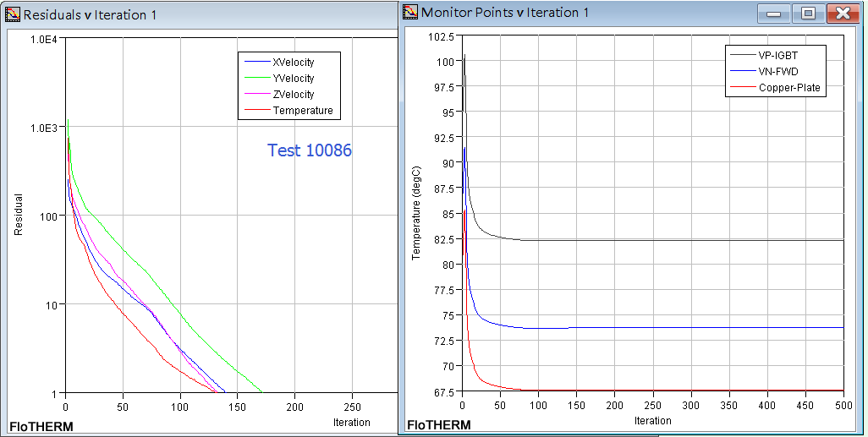Click the green YVelocity legend line swatch
868x437 pixels.
tap(256, 78)
